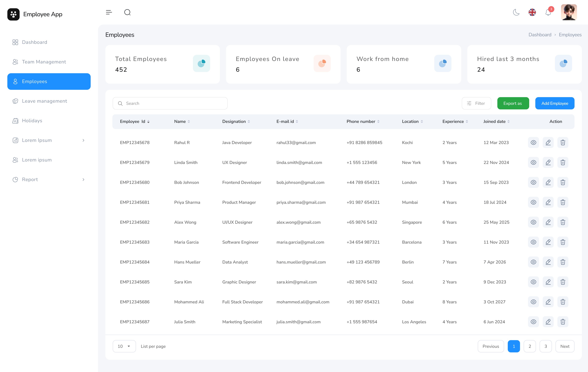This screenshot has width=588, height=372.
Task: Click the UK flag language selector
Action: 532,12
